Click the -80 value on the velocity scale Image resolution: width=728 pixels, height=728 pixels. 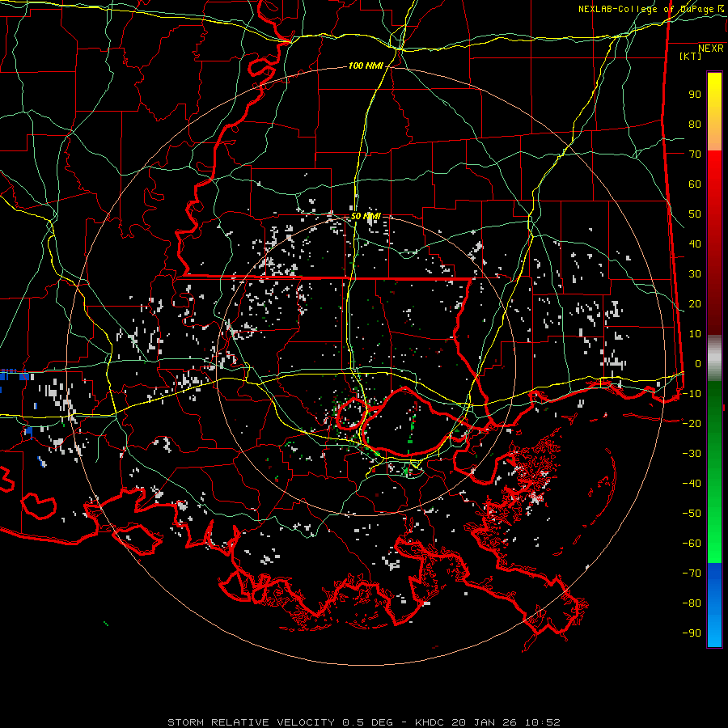point(692,603)
